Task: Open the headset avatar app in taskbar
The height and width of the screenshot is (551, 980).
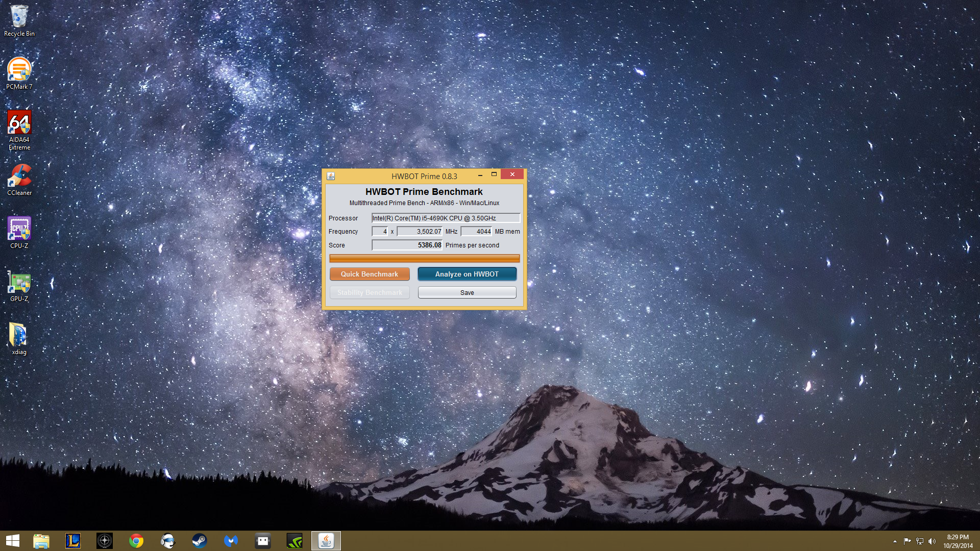Action: 168,541
